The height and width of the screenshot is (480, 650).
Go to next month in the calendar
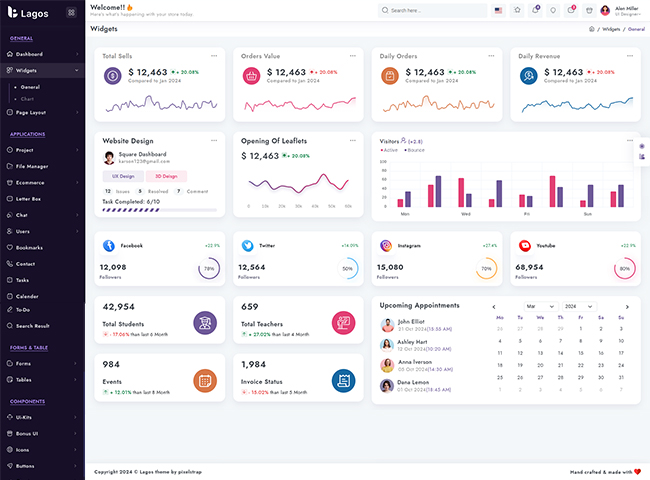pyautogui.click(x=627, y=306)
